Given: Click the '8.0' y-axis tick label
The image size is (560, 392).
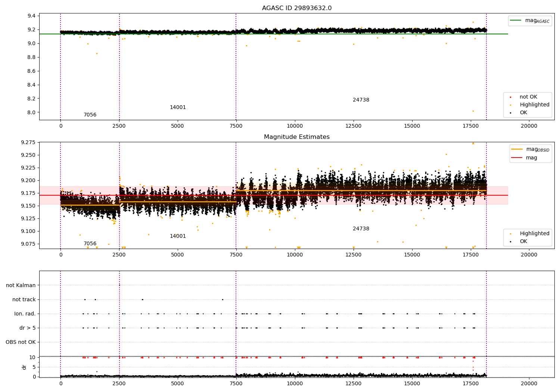Looking at the screenshot, I should 31,113.
